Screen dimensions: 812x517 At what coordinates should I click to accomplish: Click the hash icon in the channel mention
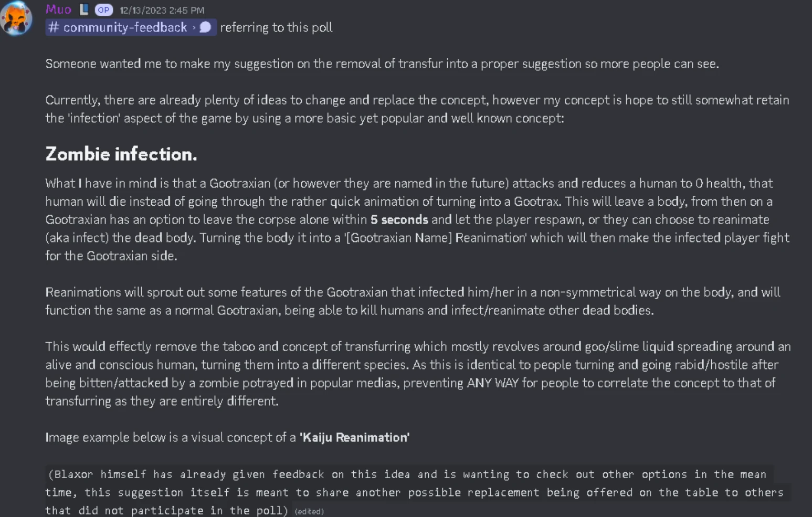coord(54,27)
